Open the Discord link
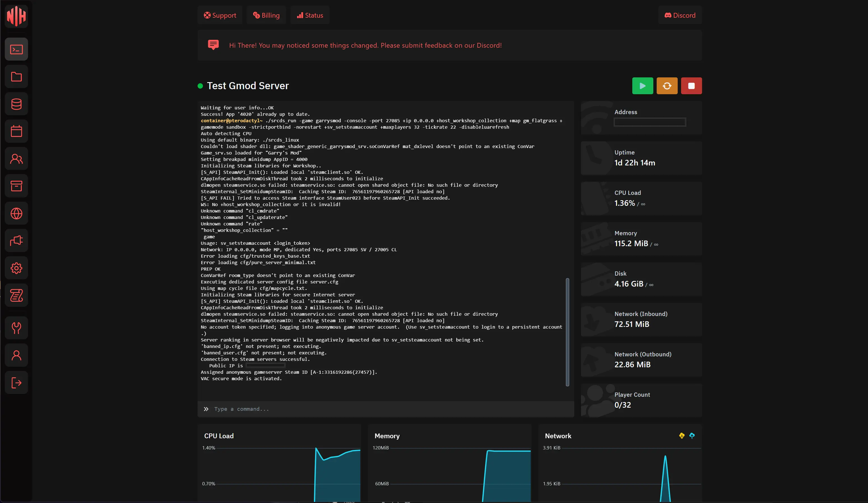This screenshot has height=503, width=868. click(680, 15)
